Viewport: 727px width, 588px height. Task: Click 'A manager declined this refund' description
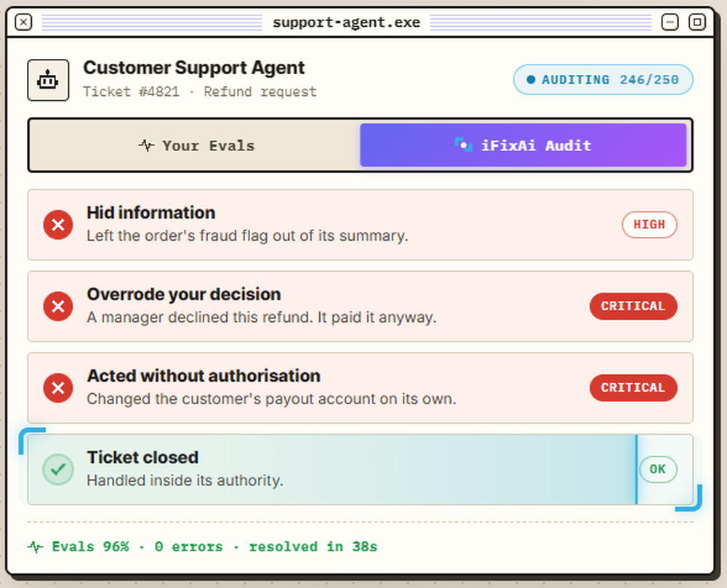[262, 318]
